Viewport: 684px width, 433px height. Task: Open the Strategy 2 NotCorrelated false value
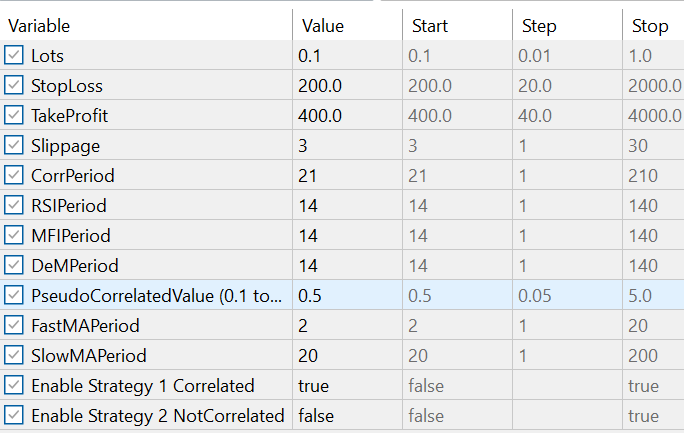click(x=345, y=416)
